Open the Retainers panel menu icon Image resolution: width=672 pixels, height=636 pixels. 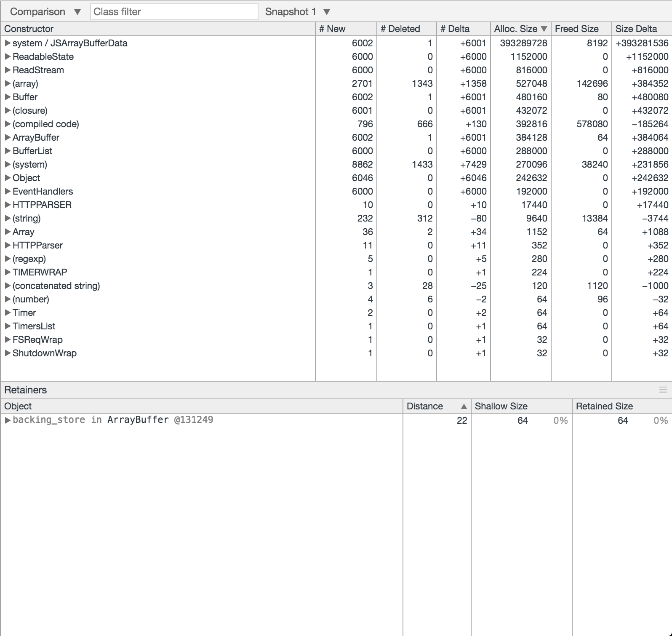point(663,390)
